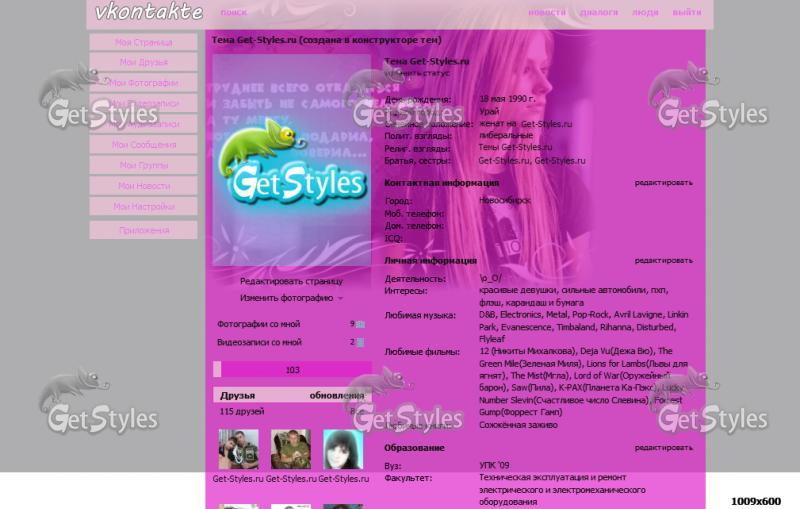This screenshot has width=800, height=509.
Task: Click the либеральные political views value
Action: tap(506, 136)
